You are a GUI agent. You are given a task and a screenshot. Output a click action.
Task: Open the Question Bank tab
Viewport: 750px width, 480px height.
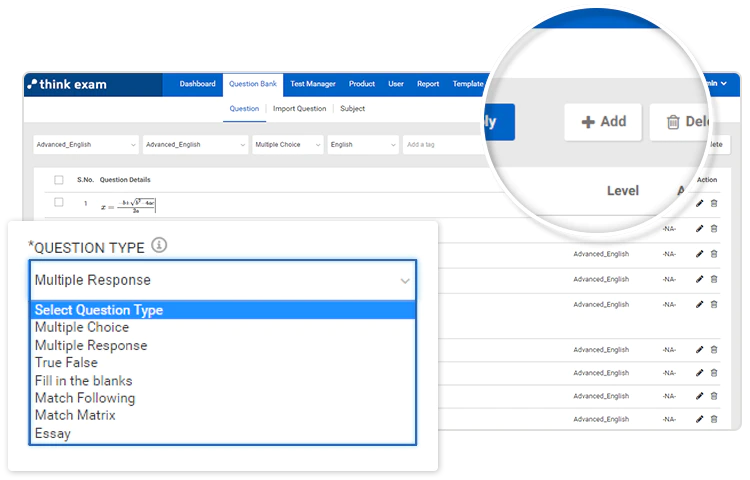(x=253, y=84)
